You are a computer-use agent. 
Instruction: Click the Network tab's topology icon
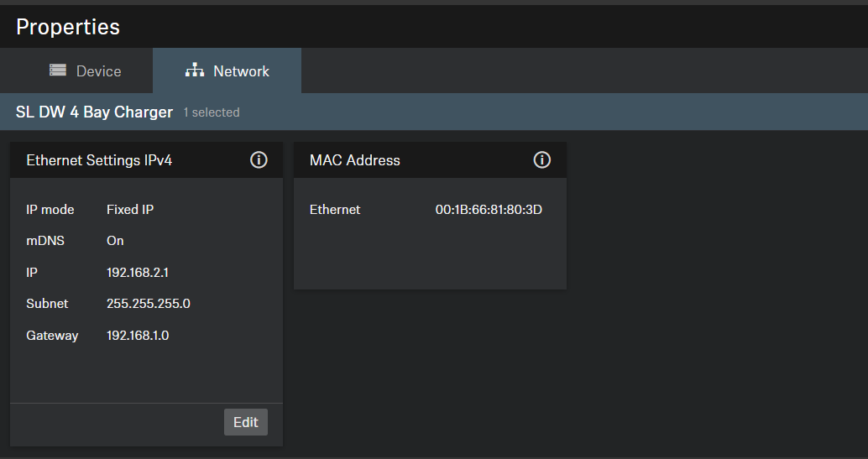195,70
